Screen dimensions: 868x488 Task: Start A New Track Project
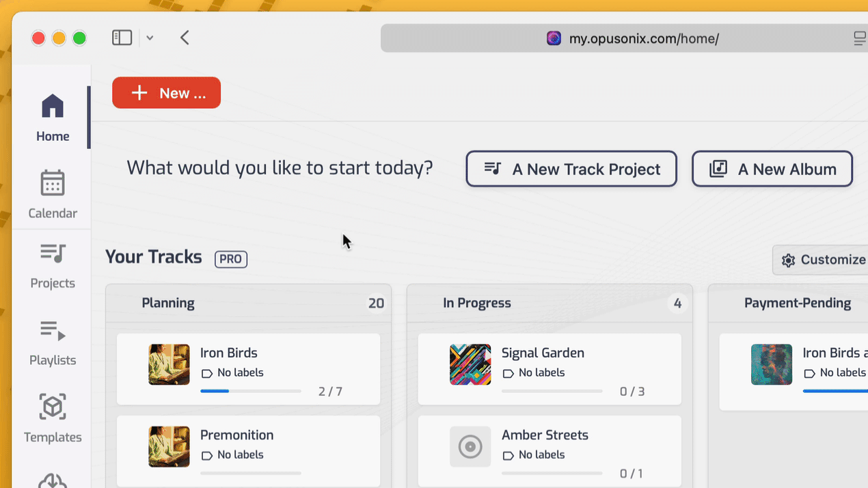click(x=571, y=169)
